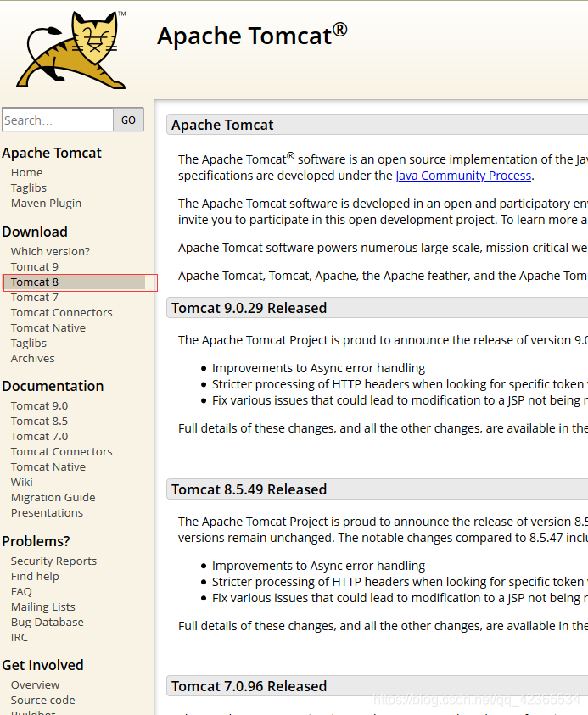Open Tomcat Native under Download
The height and width of the screenshot is (715, 588).
pos(48,328)
